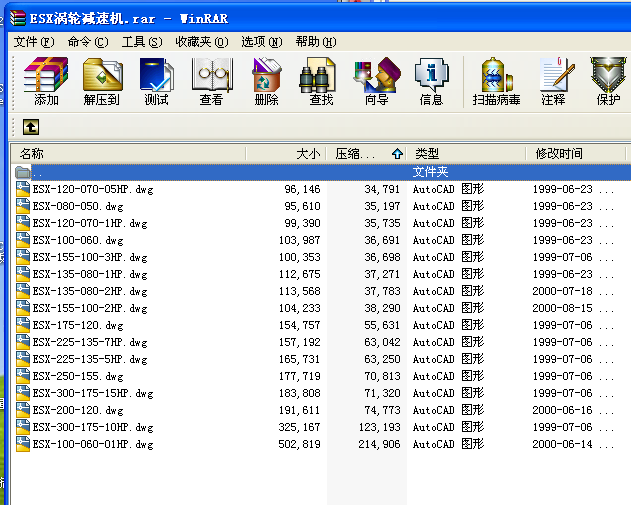
Task: Click compressed size 70,813
Action: (382, 376)
